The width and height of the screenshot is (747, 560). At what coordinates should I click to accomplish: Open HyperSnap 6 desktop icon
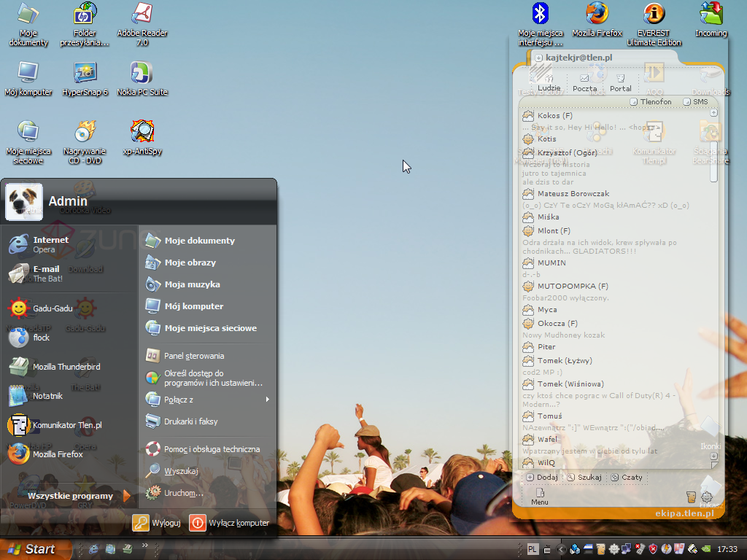(x=85, y=79)
